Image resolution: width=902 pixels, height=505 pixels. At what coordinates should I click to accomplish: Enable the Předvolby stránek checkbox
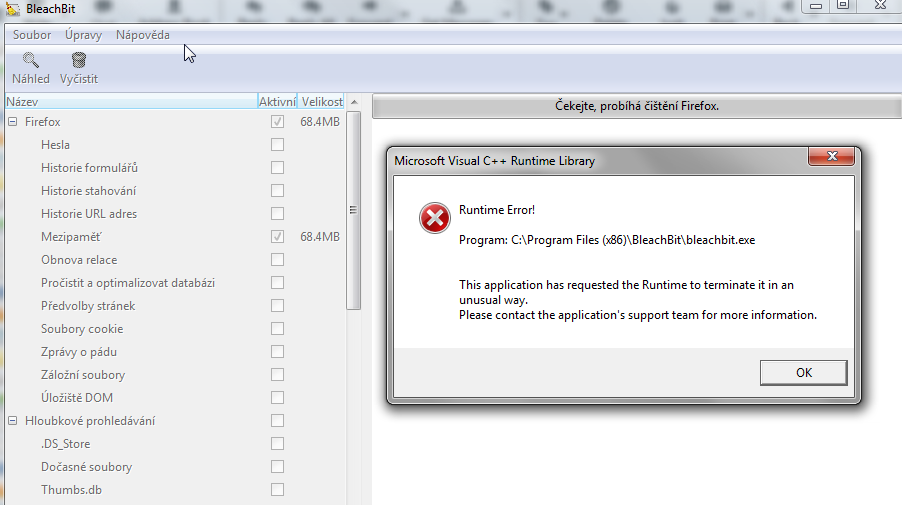click(277, 306)
